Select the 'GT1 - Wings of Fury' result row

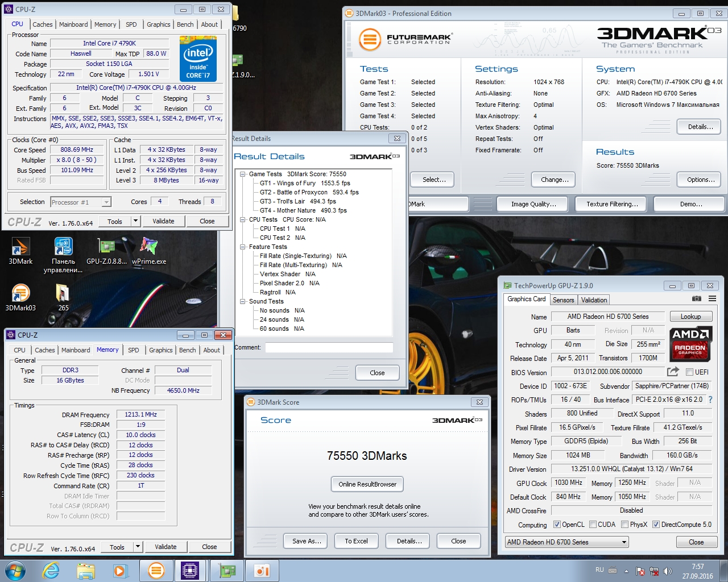[x=305, y=183]
